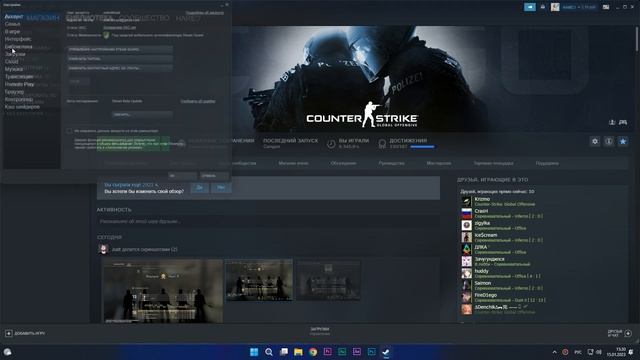
Task: Toggle 'Не сохранять данные аккаунта' checkbox
Action: [x=69, y=131]
